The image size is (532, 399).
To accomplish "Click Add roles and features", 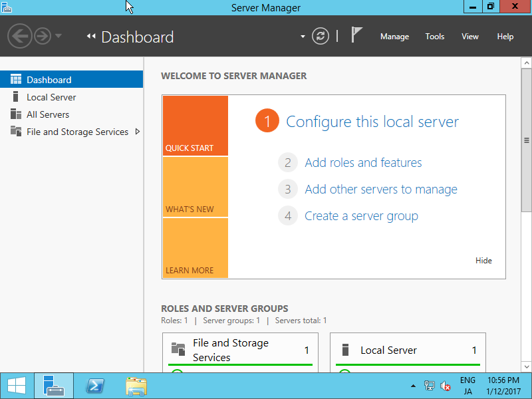I will coord(363,162).
